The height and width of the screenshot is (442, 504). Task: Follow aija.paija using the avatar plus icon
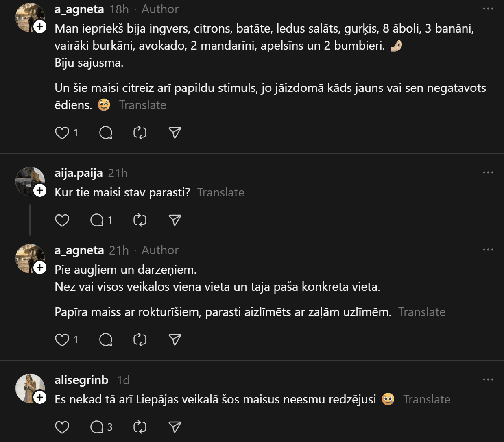tap(40, 190)
